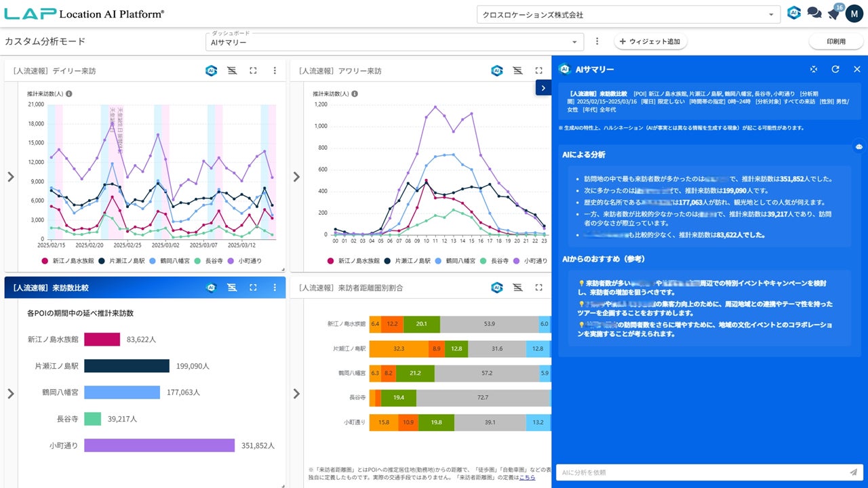Open the chat messages icon in top bar
This screenshot has height=488, width=868.
tap(814, 13)
